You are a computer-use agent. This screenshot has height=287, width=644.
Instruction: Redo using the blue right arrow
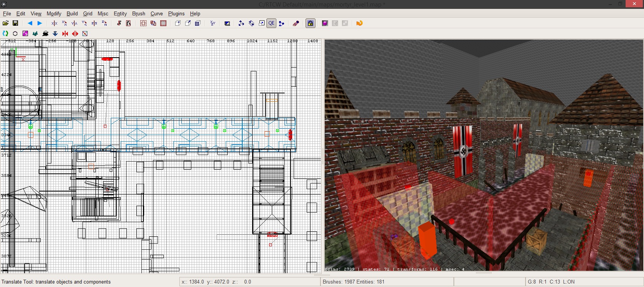pyautogui.click(x=39, y=23)
